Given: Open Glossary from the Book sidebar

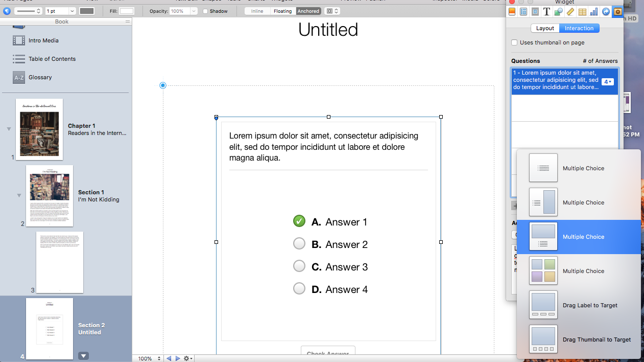Looking at the screenshot, I should (40, 77).
